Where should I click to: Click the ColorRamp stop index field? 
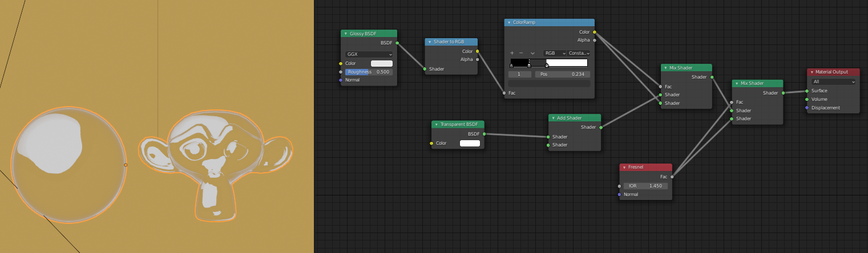520,75
